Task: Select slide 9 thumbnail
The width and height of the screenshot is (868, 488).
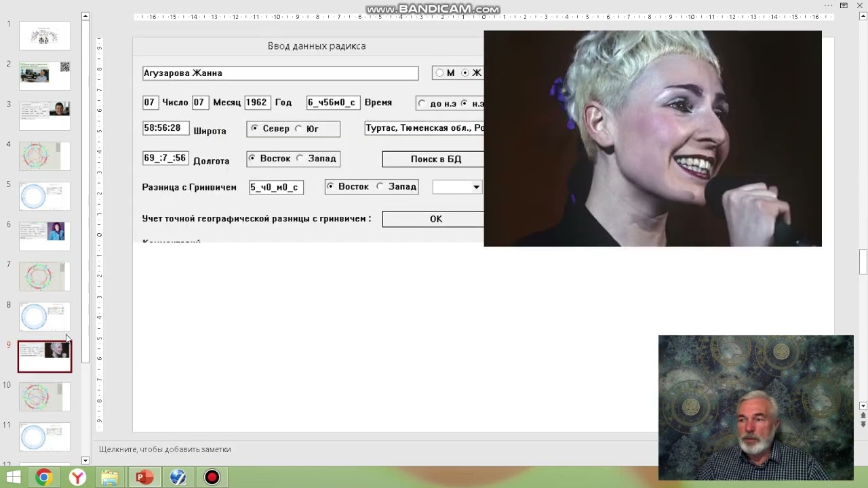Action: click(x=45, y=357)
